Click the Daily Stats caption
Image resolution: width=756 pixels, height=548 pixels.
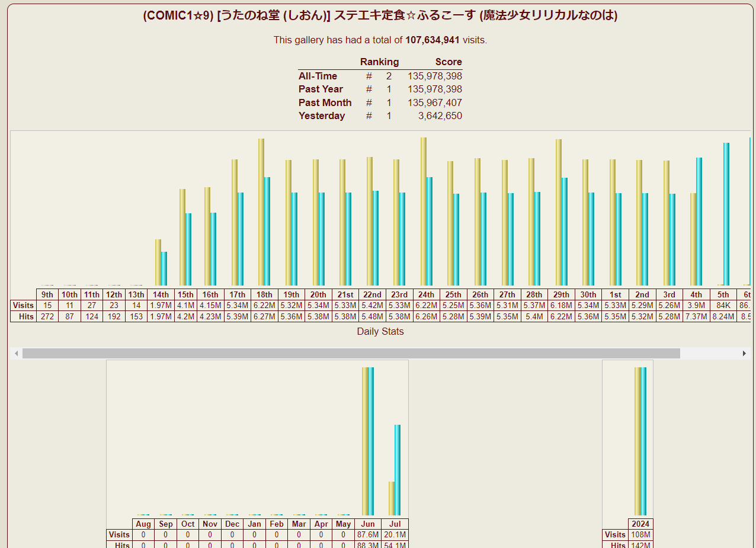click(x=380, y=332)
